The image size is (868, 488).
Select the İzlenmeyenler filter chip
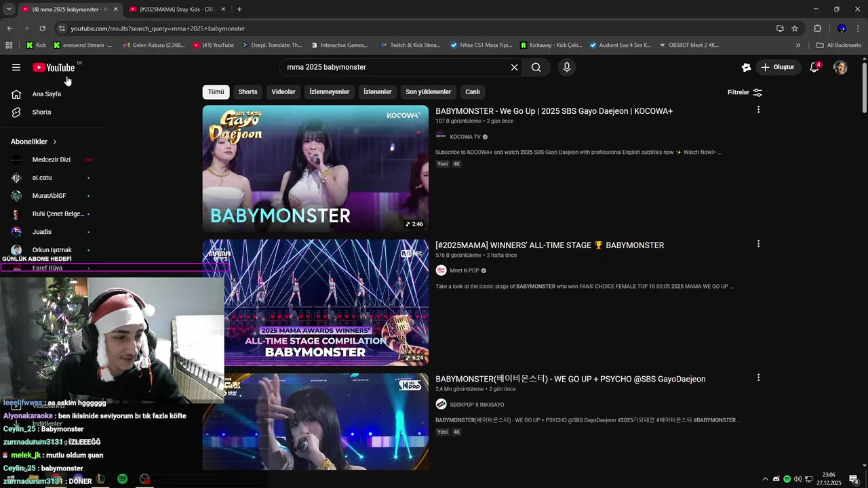tap(330, 92)
